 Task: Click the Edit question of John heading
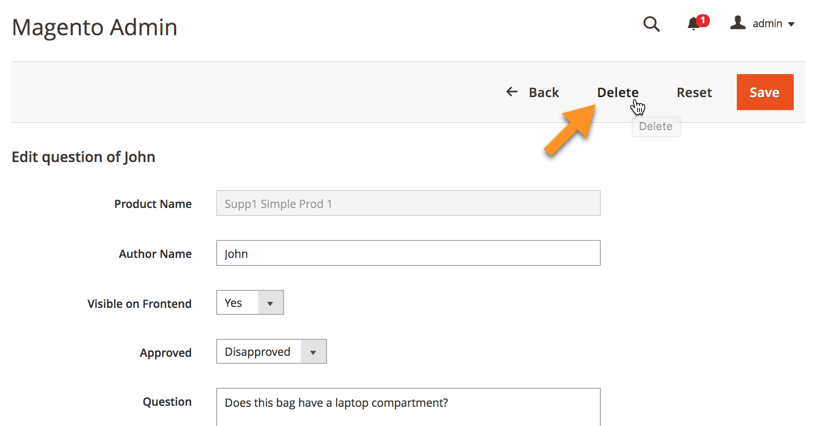83,157
